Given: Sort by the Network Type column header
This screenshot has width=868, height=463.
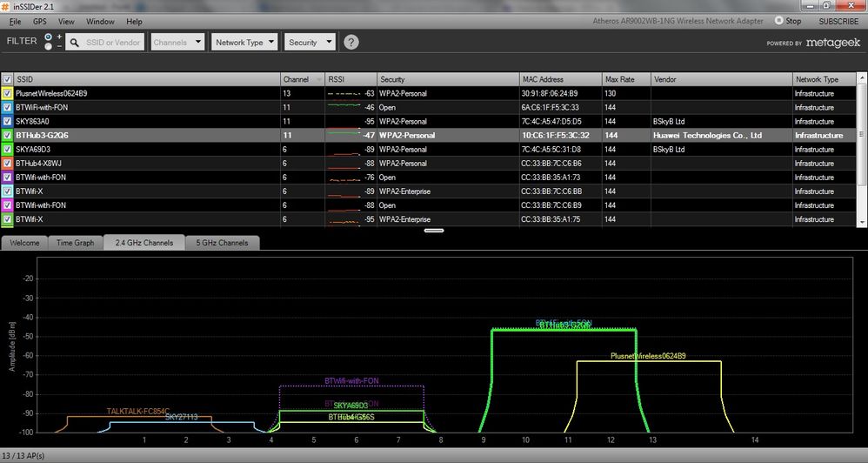Looking at the screenshot, I should [x=825, y=80].
